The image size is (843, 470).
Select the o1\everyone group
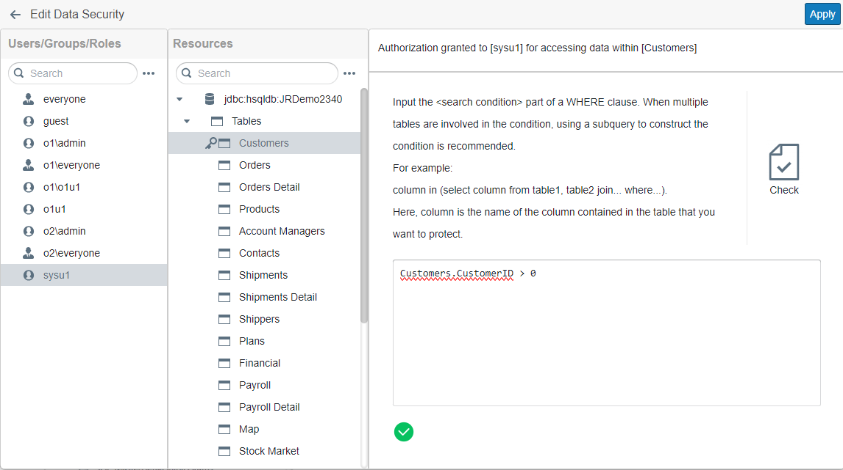tap(72, 165)
